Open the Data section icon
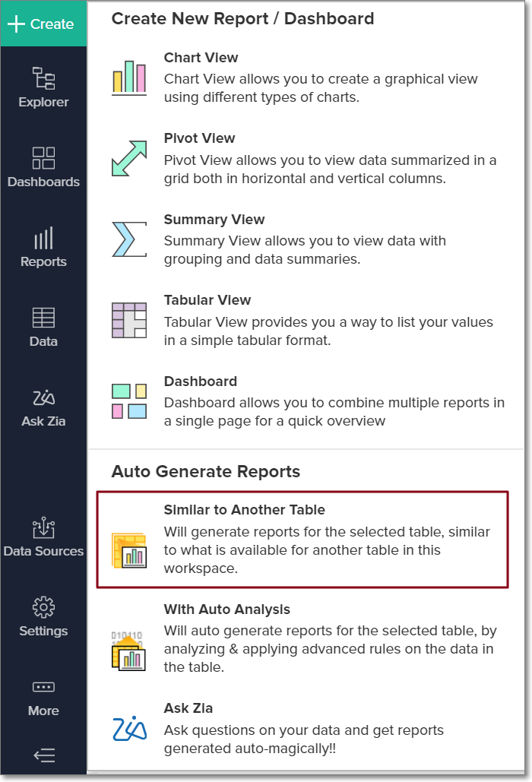 coord(44,327)
